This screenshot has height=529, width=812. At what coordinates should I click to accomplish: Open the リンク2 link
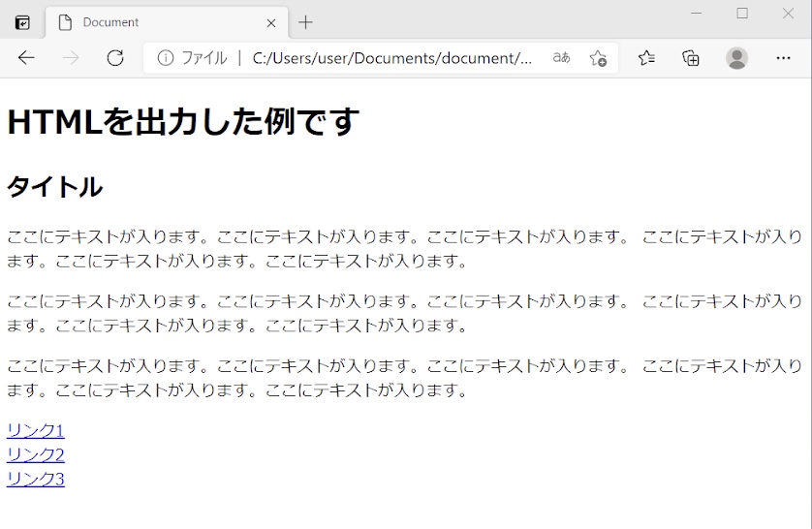point(36,454)
